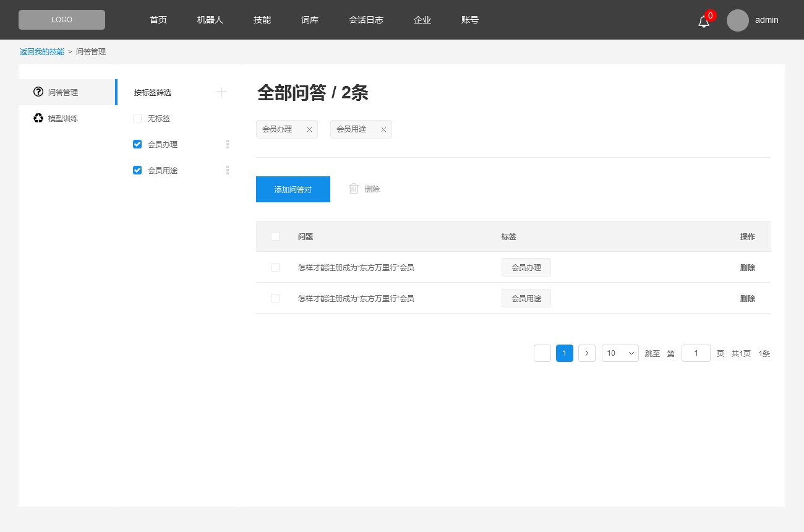This screenshot has height=532, width=804.
Task: Open the more options for 会员办理 tag
Action: click(x=228, y=144)
